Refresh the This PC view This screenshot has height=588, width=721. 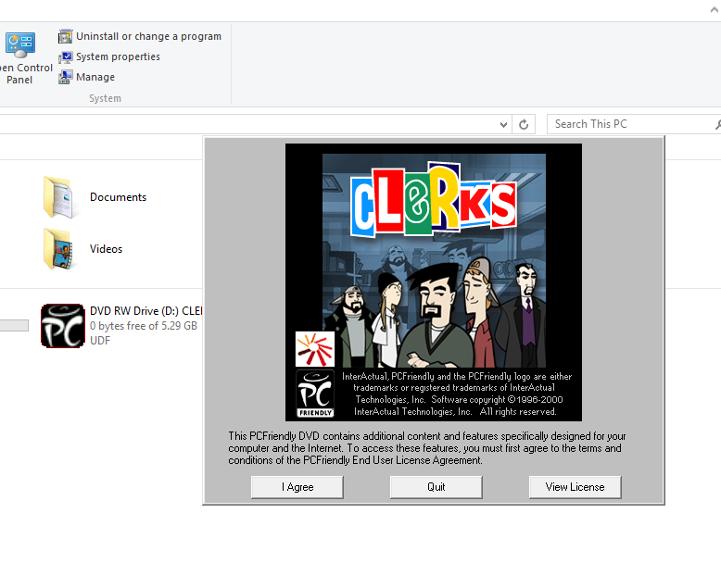524,124
